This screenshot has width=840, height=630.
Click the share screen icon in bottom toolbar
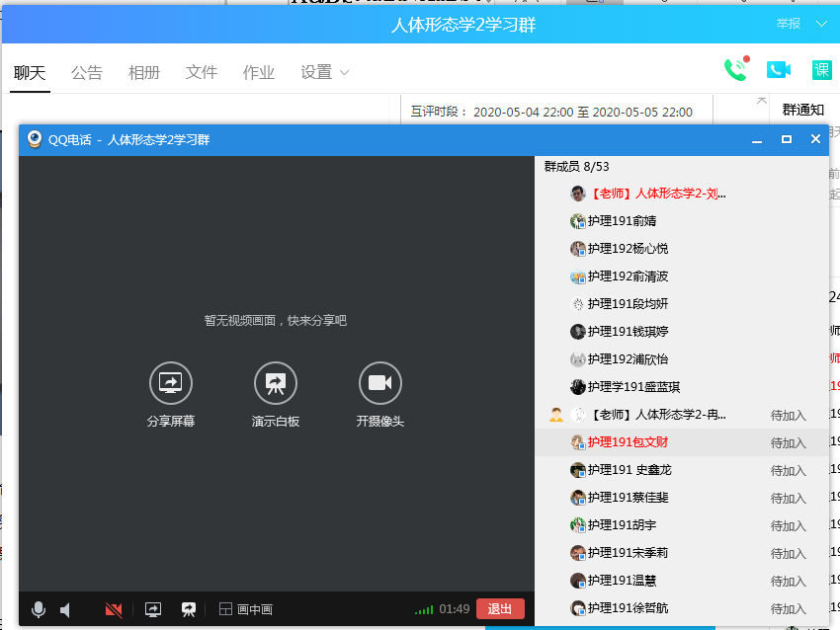pos(153,609)
